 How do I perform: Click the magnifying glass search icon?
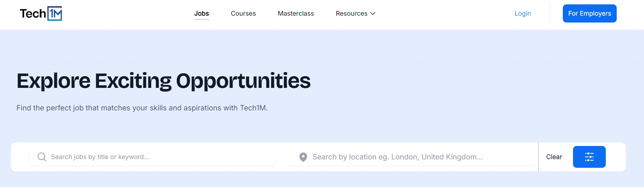point(42,157)
